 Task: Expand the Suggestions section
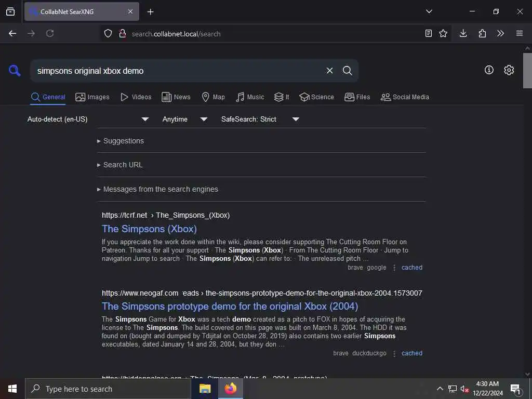[121, 141]
